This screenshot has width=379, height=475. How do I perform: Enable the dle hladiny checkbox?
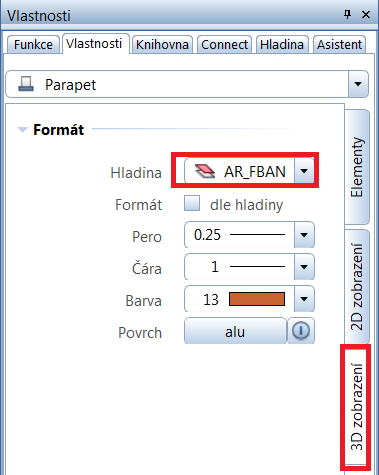coord(192,203)
